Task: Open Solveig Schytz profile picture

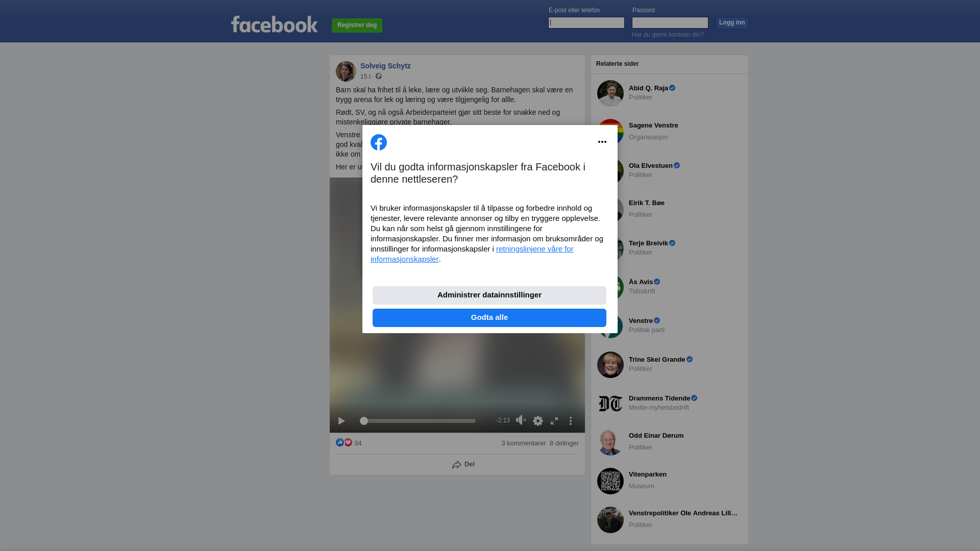Action: point(346,71)
